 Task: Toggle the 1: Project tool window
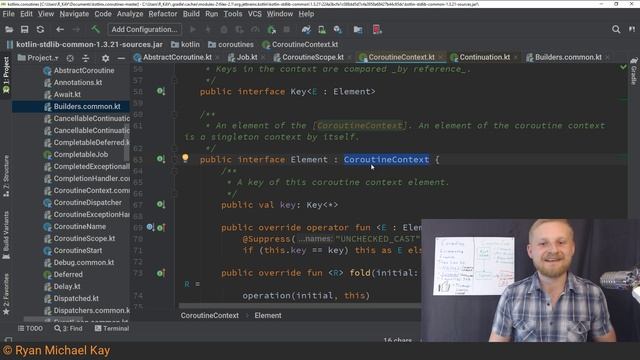6,75
